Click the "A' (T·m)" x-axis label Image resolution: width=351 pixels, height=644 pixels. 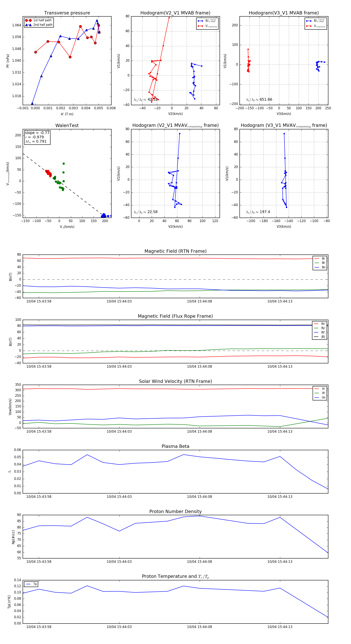[67, 114]
